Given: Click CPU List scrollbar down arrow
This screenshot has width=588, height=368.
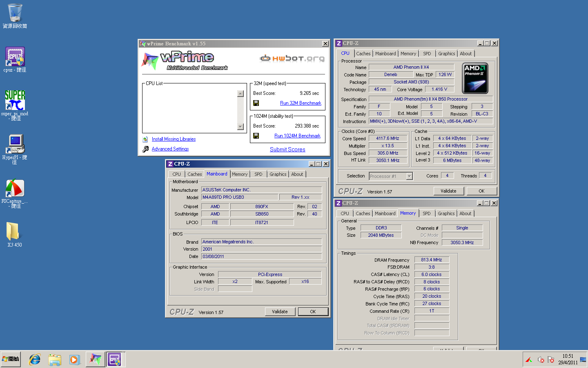Looking at the screenshot, I should pos(241,127).
